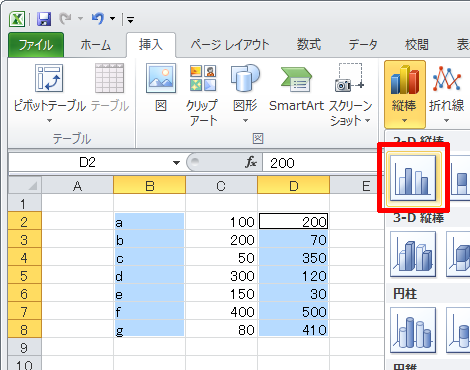The height and width of the screenshot is (370, 470).
Task: Switch to the ホーム tab
Action: pyautogui.click(x=95, y=45)
